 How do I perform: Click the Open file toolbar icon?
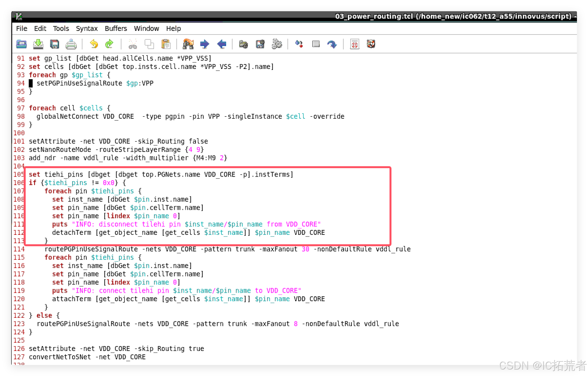(21, 44)
